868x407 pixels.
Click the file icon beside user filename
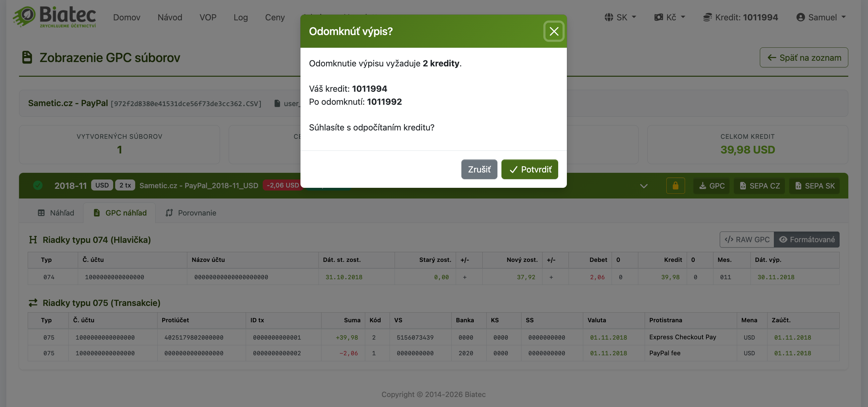(x=277, y=103)
